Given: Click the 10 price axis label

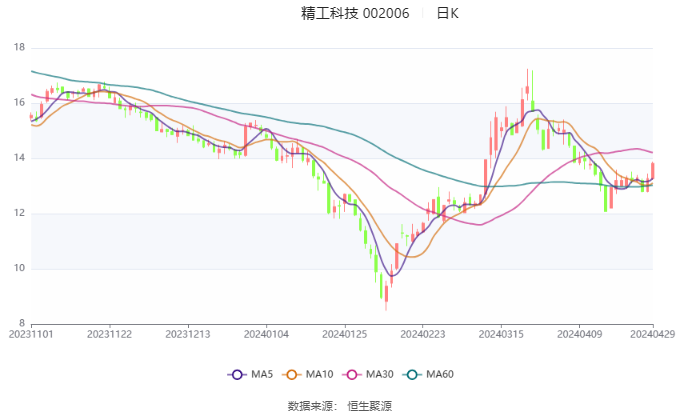Looking at the screenshot, I should point(20,268).
